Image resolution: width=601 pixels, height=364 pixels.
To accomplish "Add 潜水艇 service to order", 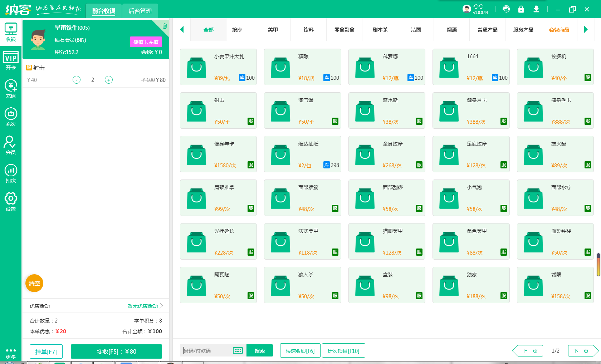I will click(x=387, y=110).
